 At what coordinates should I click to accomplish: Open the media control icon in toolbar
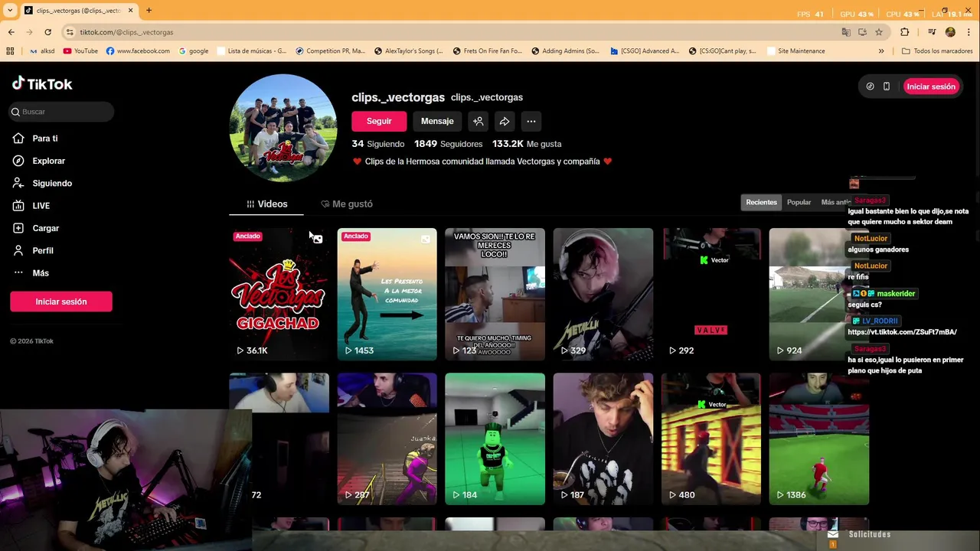(x=932, y=32)
